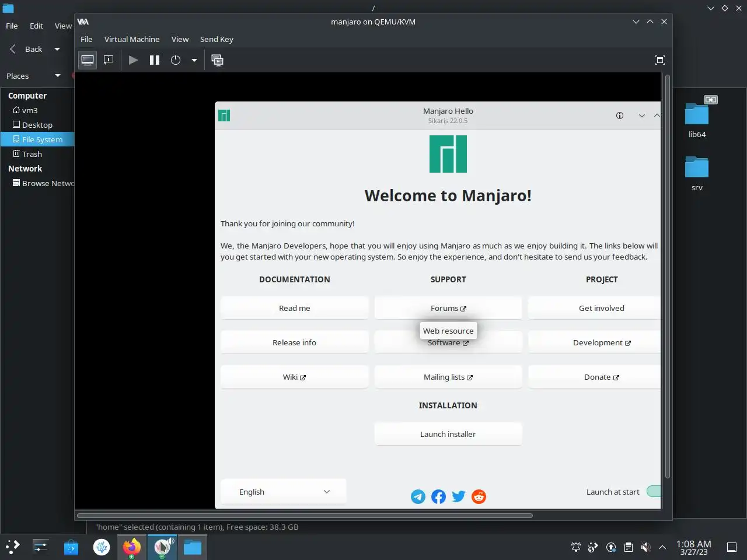This screenshot has height=560, width=747.
Task: Pause the virtual machine
Action: tap(155, 60)
